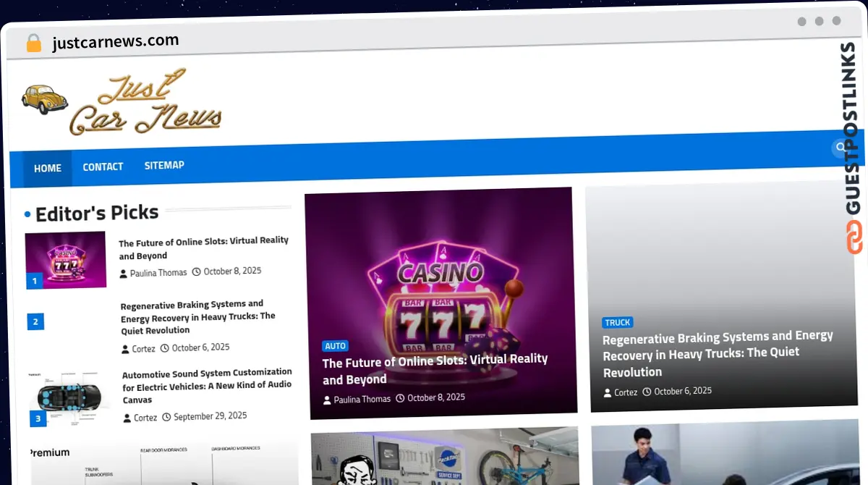Click the number 1 badge on casino thumbnail
The width and height of the screenshot is (868, 485).
click(35, 280)
